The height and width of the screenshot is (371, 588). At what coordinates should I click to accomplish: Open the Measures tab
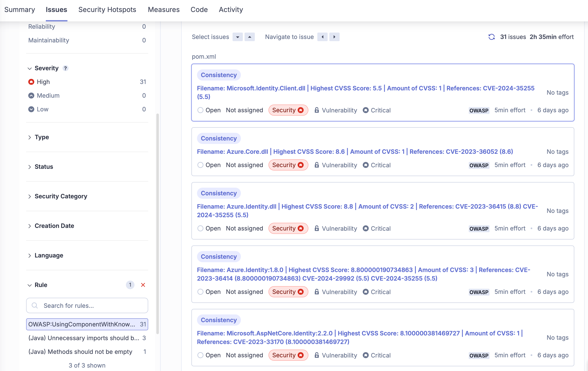tap(164, 9)
